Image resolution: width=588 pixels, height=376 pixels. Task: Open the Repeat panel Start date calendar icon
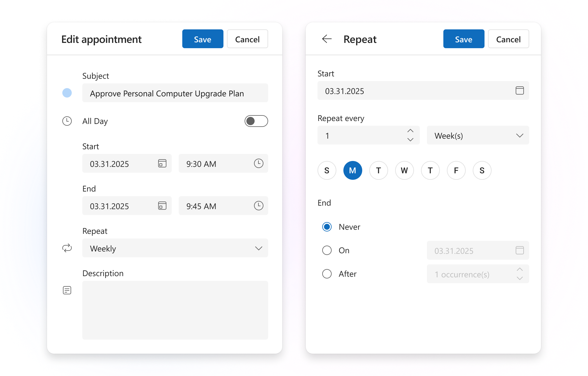(x=519, y=91)
